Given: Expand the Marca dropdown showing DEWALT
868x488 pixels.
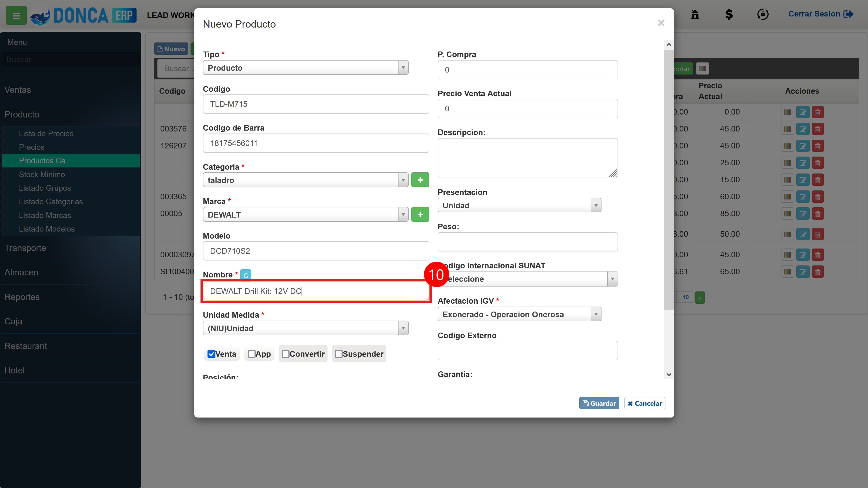Looking at the screenshot, I should click(x=306, y=214).
